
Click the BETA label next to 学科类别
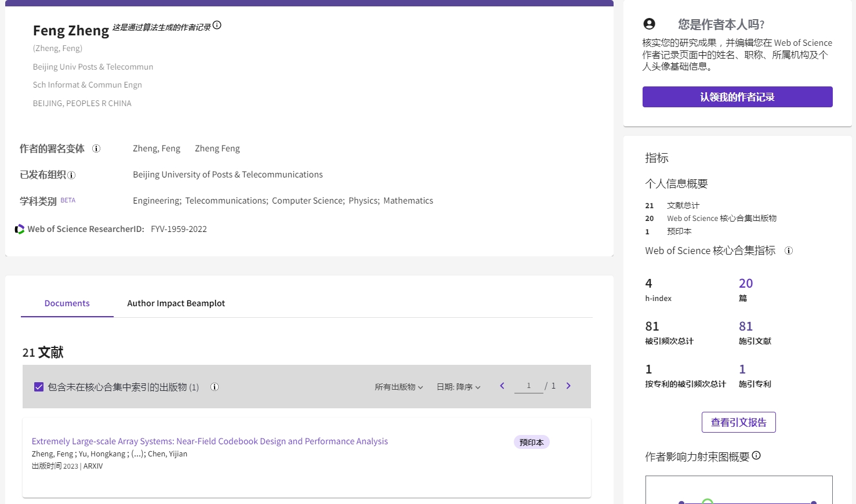(x=68, y=200)
